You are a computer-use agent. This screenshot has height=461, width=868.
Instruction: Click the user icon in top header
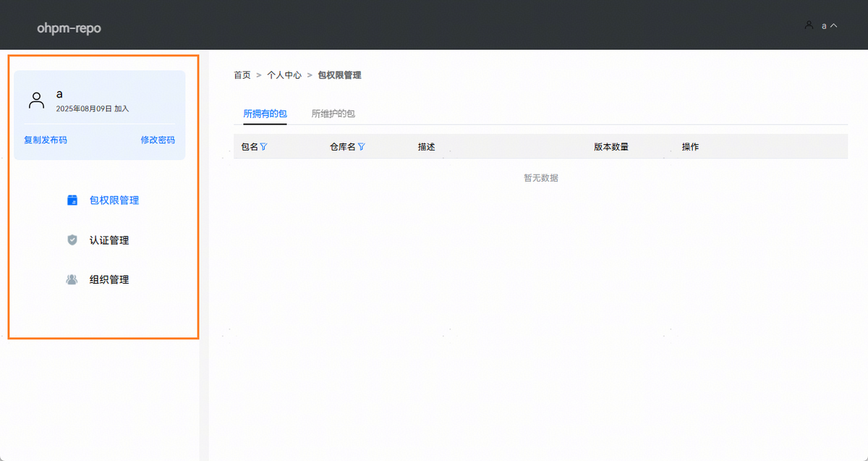point(809,25)
